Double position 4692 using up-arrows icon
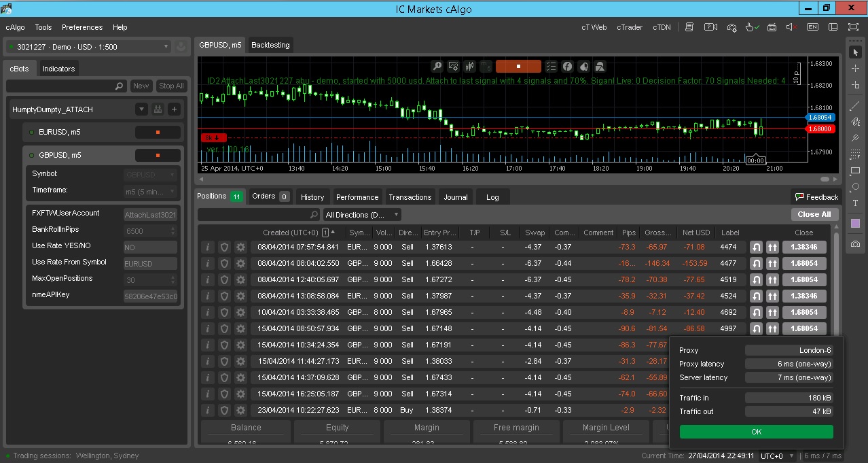868x463 pixels. click(x=772, y=312)
